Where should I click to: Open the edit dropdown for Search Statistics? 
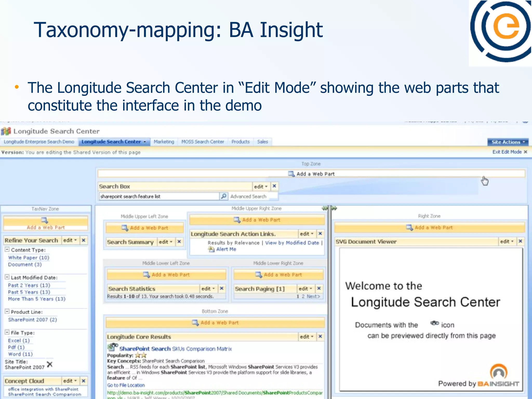[208, 289]
